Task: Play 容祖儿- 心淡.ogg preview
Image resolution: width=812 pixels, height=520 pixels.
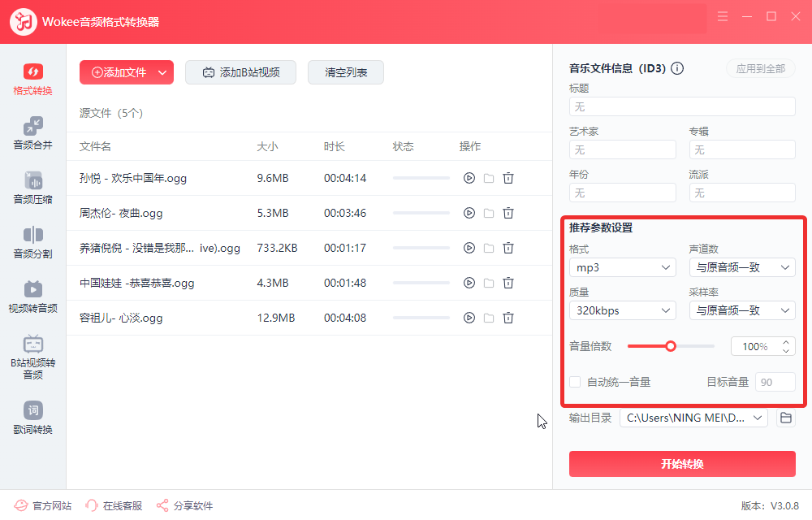Action: pyautogui.click(x=469, y=318)
